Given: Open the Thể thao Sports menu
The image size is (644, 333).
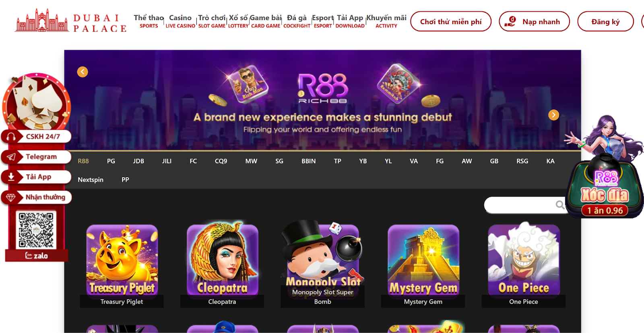Looking at the screenshot, I should tap(149, 21).
